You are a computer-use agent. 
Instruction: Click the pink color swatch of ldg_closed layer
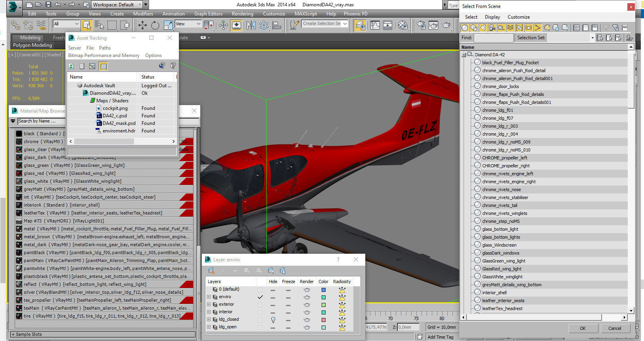coord(324,320)
